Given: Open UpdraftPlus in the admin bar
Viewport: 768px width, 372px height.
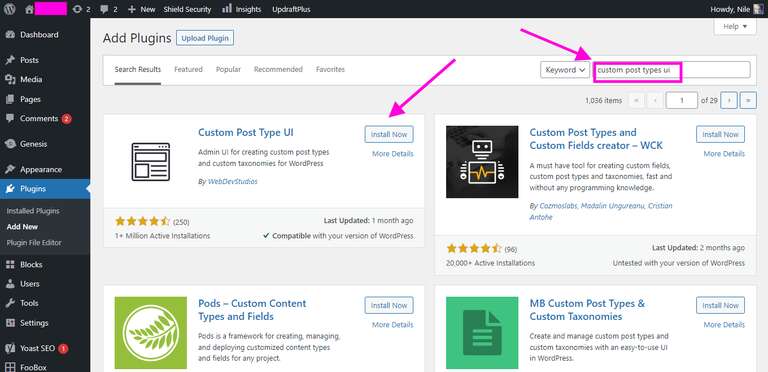Looking at the screenshot, I should 291,9.
